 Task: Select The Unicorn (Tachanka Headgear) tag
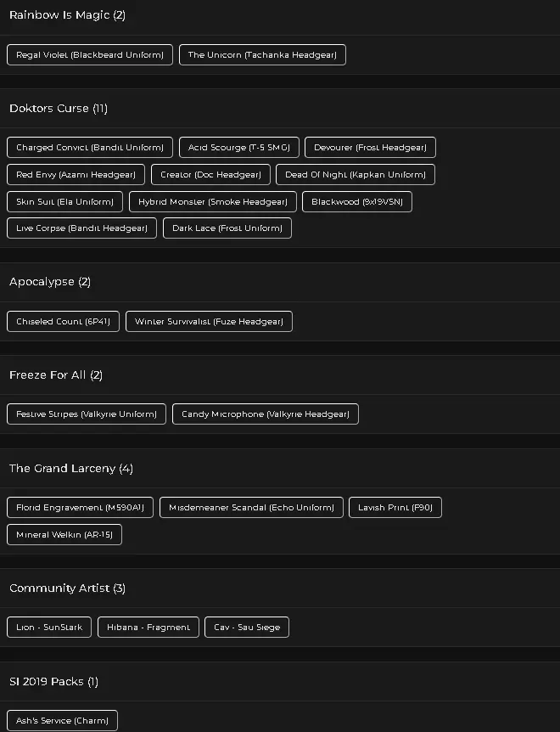pyautogui.click(x=262, y=55)
